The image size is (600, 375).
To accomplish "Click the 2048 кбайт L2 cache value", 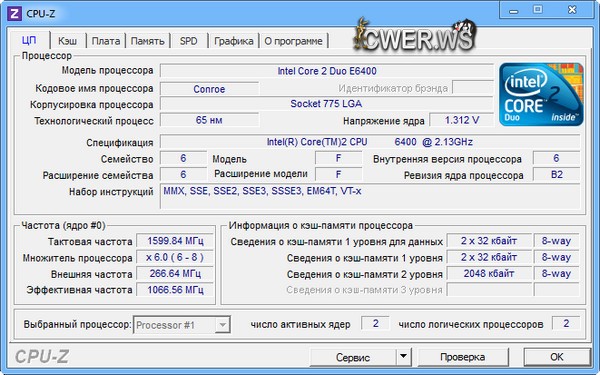I will 489,274.
